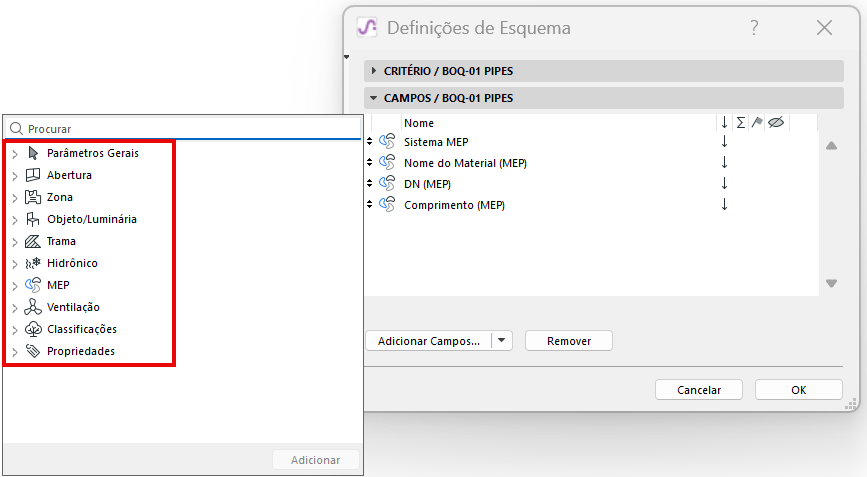
Task: Expand the Objeto/Luminária category
Action: pos(15,220)
